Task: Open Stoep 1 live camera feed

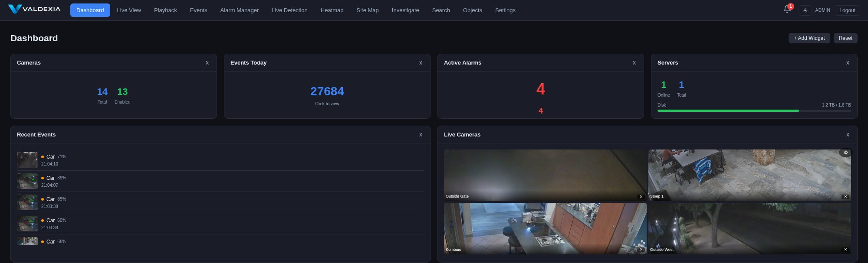Action: [x=750, y=175]
